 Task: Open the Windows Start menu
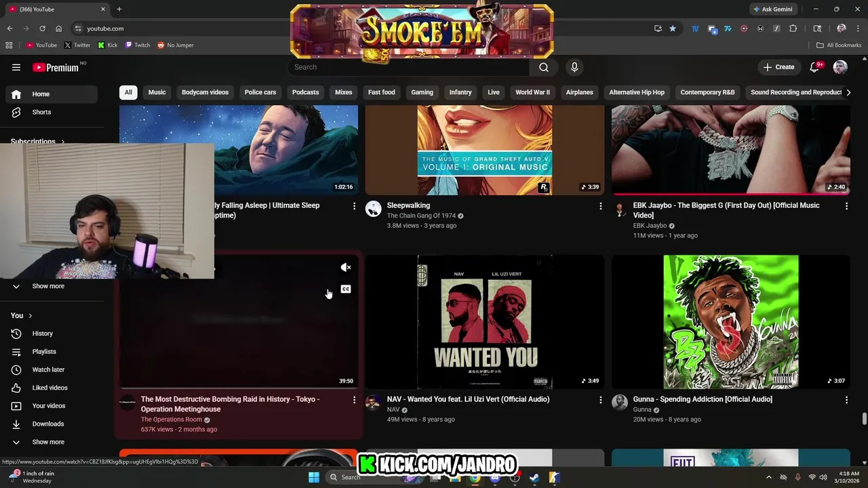314,477
